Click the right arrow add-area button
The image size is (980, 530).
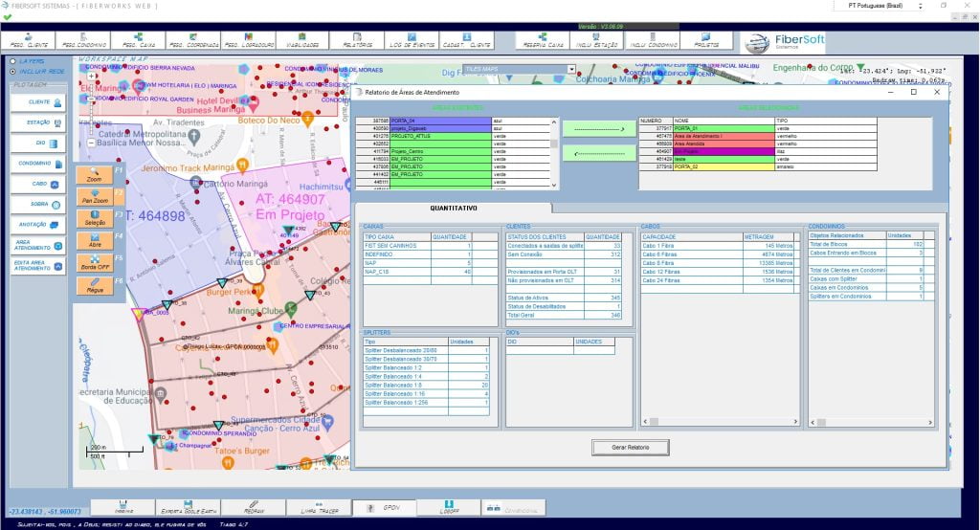[598, 127]
